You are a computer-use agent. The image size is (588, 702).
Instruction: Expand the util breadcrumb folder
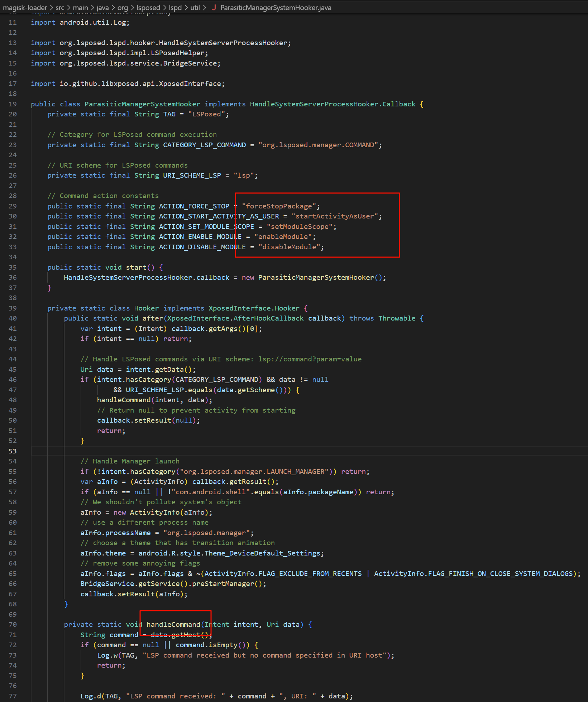pos(195,8)
